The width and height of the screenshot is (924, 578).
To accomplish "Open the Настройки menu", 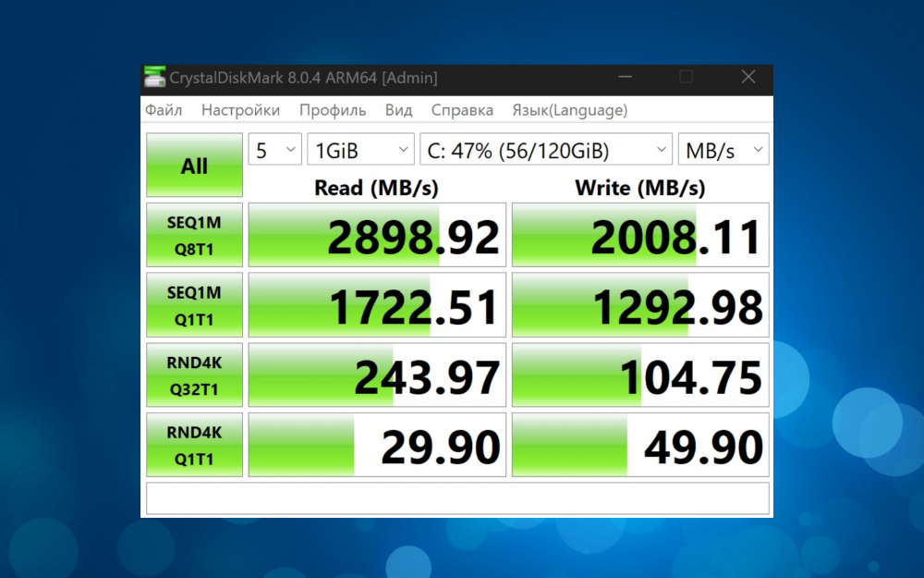I will pyautogui.click(x=240, y=110).
